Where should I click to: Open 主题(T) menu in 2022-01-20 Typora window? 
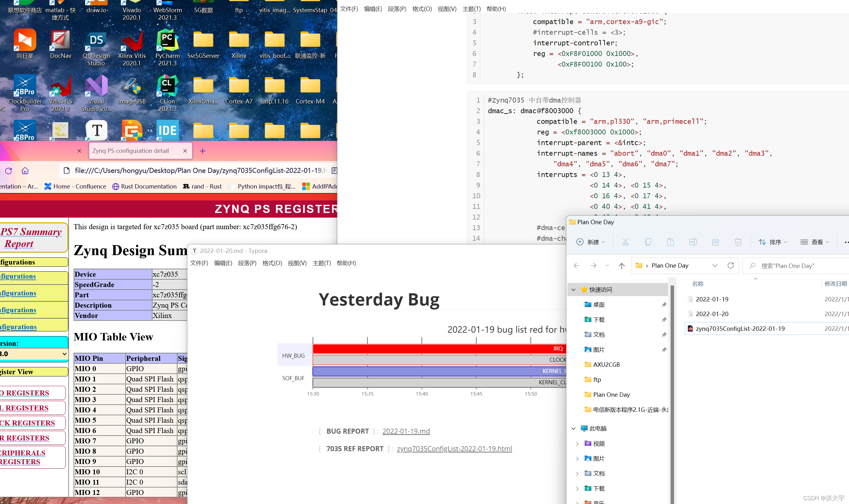coord(321,263)
